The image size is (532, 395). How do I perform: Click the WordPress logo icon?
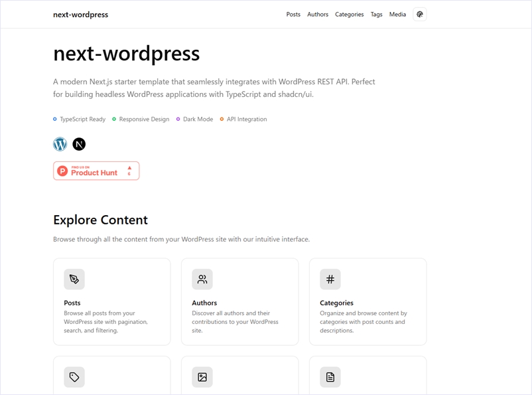click(60, 144)
